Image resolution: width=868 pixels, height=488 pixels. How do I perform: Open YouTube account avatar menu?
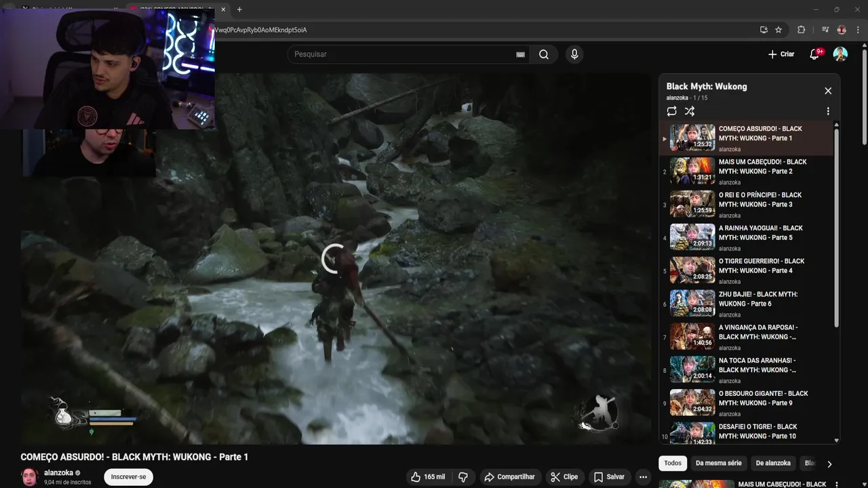click(x=840, y=54)
